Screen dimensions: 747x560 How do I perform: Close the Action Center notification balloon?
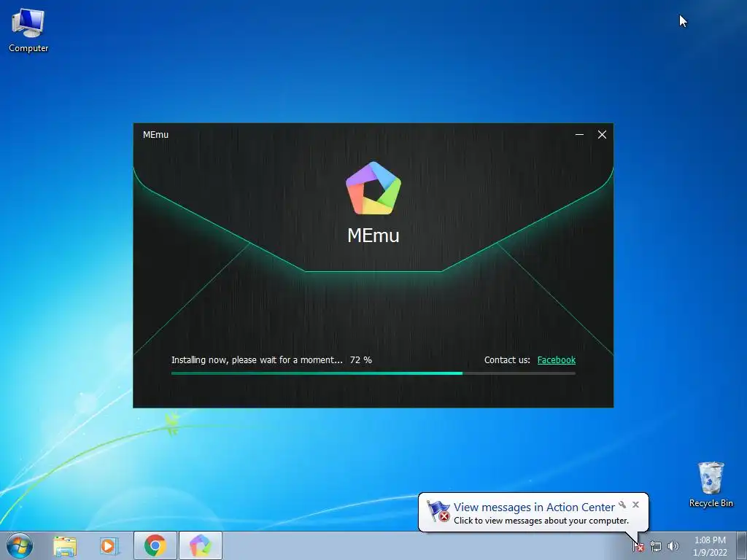(x=635, y=505)
